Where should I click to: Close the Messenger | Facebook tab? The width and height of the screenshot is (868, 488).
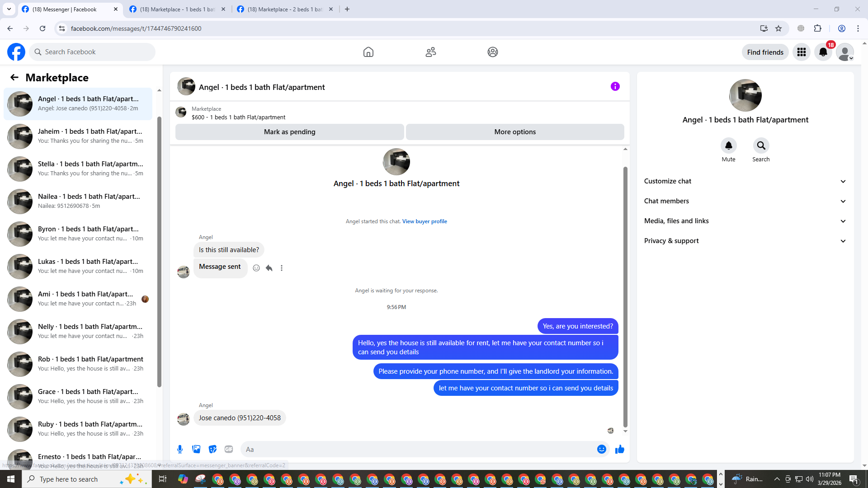click(x=116, y=9)
